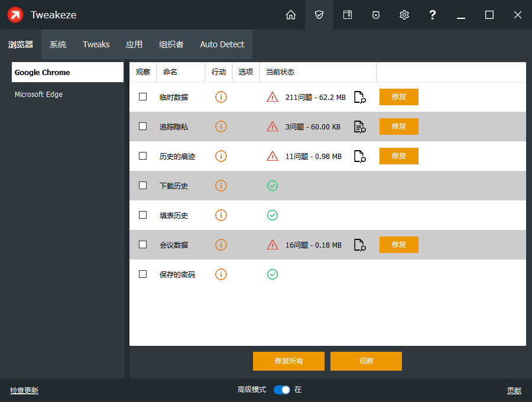The image size is (532, 402).
Task: View details list of 追踪隐私 issues
Action: coord(360,127)
